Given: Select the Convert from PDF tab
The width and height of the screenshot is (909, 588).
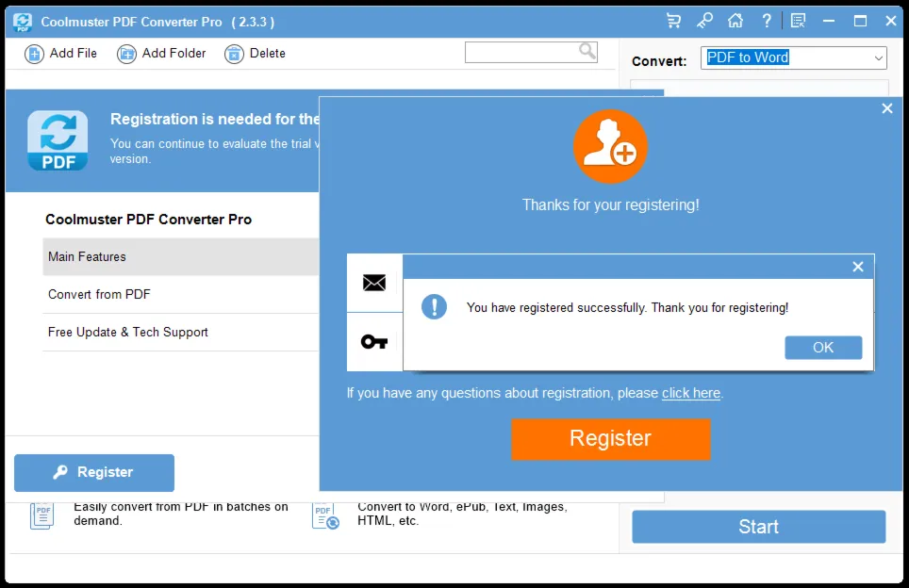Looking at the screenshot, I should coord(181,294).
